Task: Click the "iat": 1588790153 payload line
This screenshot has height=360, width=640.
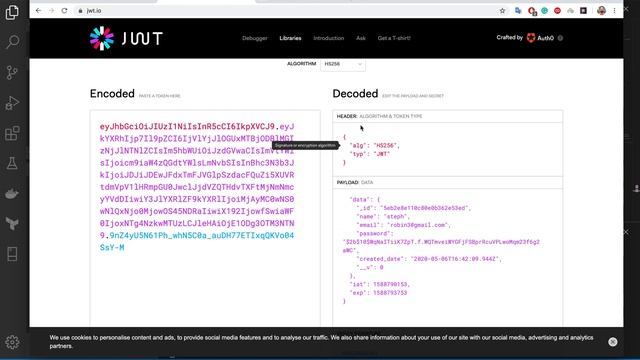Action: (x=380, y=284)
